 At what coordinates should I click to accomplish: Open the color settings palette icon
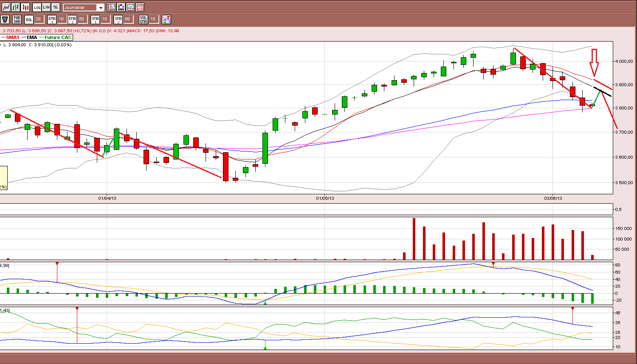pos(121,7)
